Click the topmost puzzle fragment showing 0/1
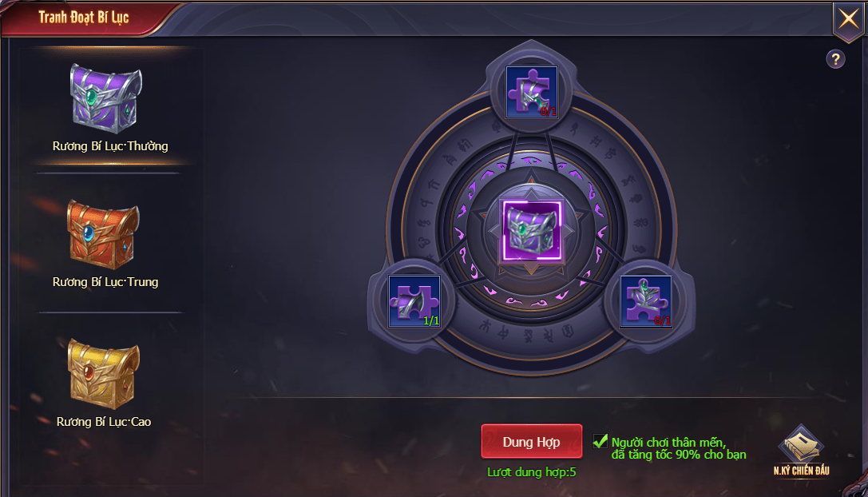The image size is (868, 497). click(532, 91)
